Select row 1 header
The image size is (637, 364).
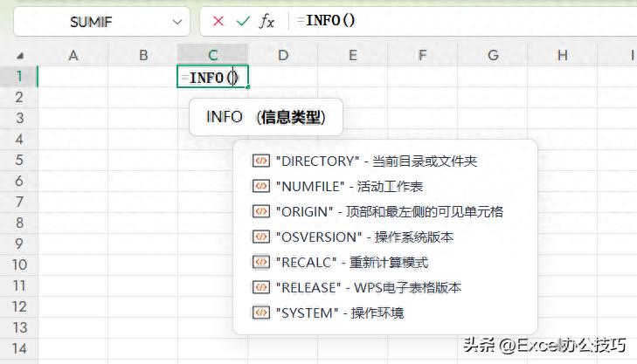[x=19, y=76]
